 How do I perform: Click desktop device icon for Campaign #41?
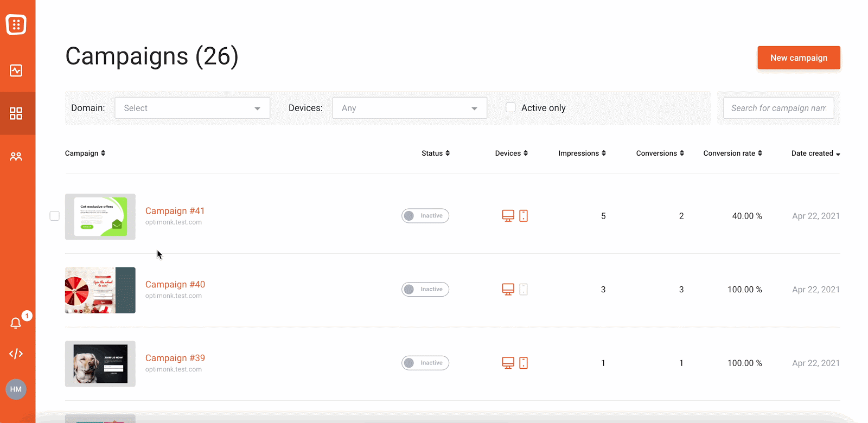(x=508, y=216)
